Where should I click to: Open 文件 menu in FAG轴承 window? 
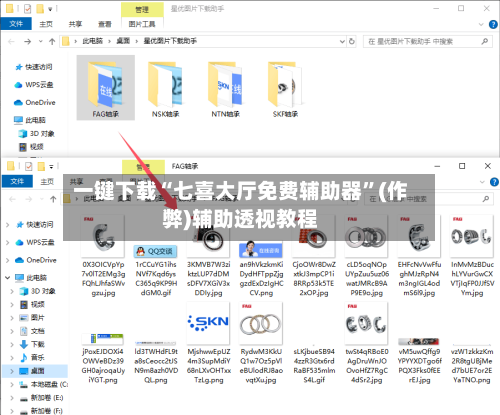click(x=17, y=181)
